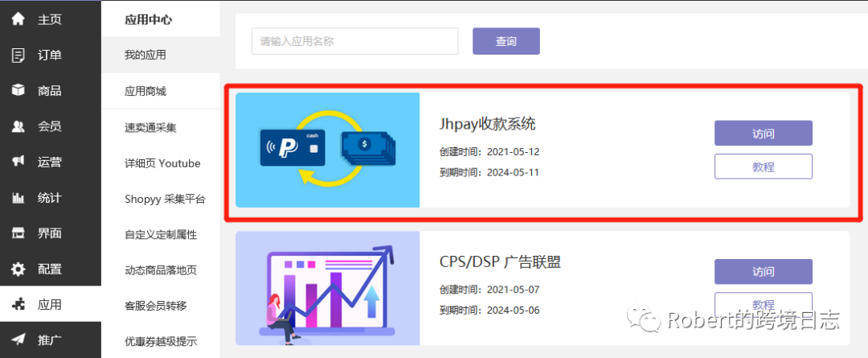This screenshot has width=868, height=358.
Task: Open the 推广 sidebar menu
Action: click(x=51, y=339)
